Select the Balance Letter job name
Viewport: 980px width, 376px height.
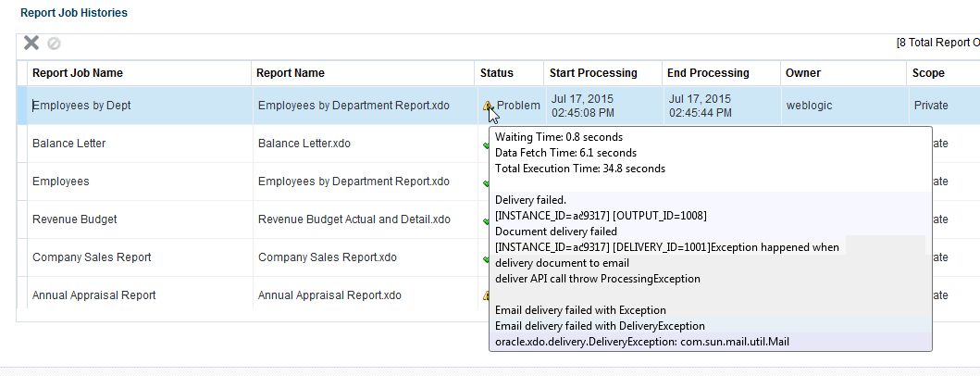click(68, 144)
